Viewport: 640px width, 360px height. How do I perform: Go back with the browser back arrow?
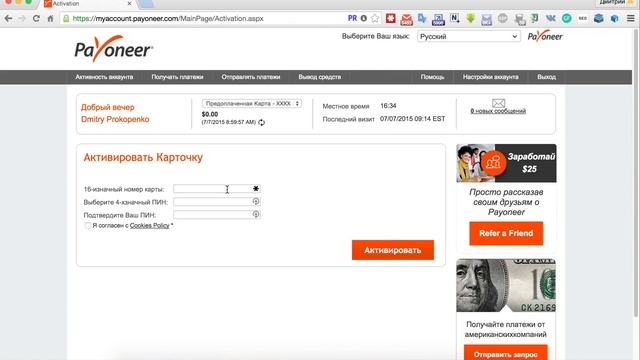coord(8,18)
